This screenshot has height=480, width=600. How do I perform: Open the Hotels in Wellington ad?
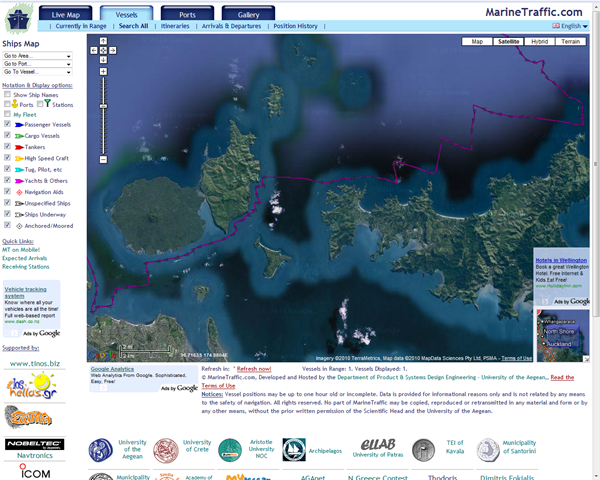pyautogui.click(x=561, y=260)
